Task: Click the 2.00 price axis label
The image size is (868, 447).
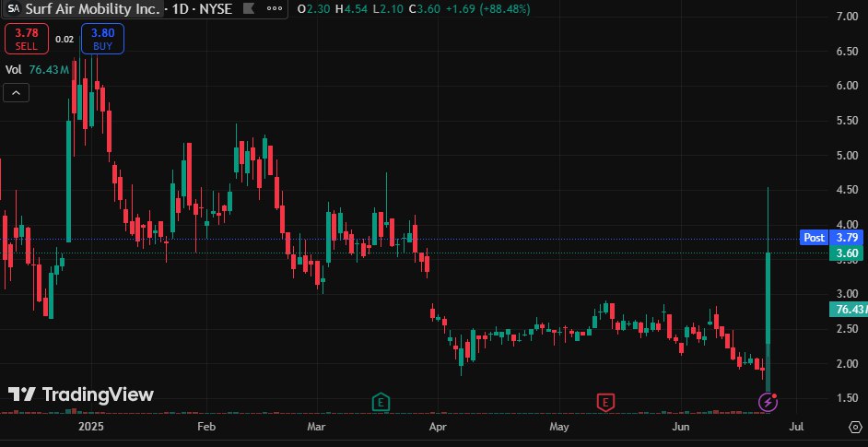Action: tap(847, 364)
